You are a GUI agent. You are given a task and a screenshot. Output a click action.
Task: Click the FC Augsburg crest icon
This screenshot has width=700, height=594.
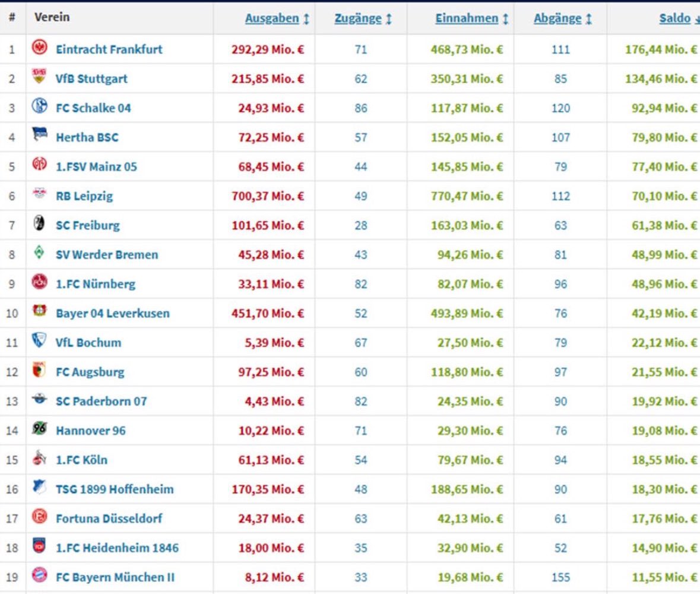pos(39,369)
